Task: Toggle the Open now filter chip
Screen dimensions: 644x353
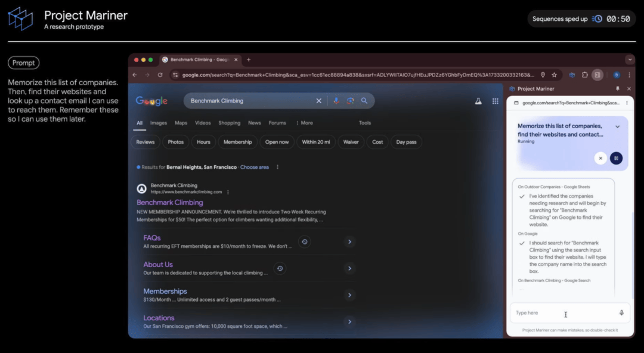Action: point(277,142)
